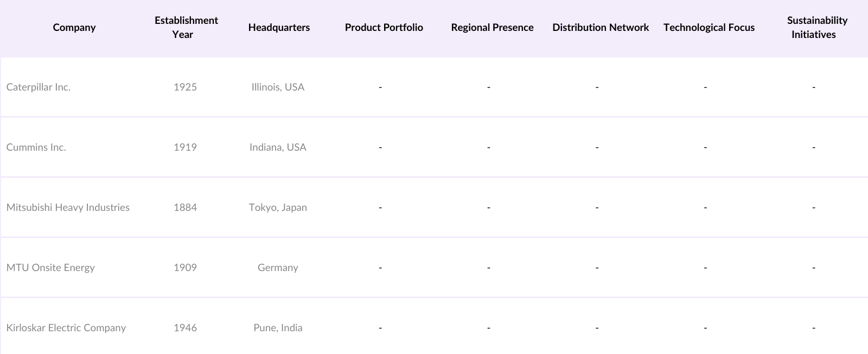Select the Product Portfolio column header
The image size is (868, 354).
tap(384, 28)
